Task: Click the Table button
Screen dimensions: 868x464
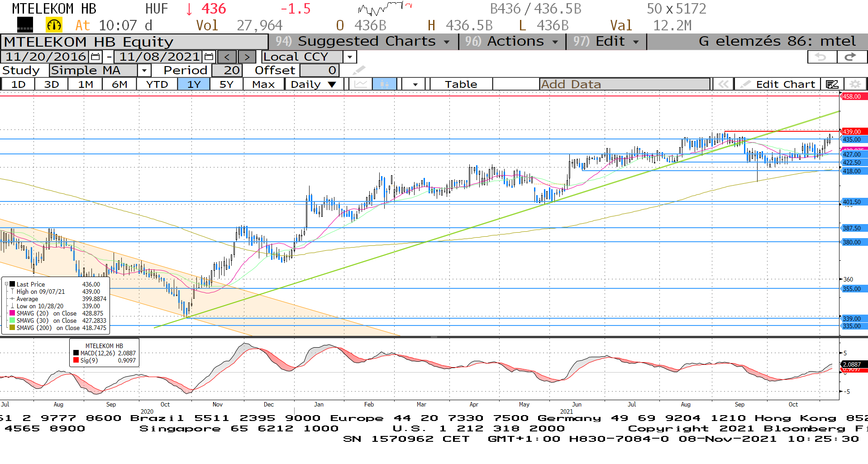Action: point(461,84)
